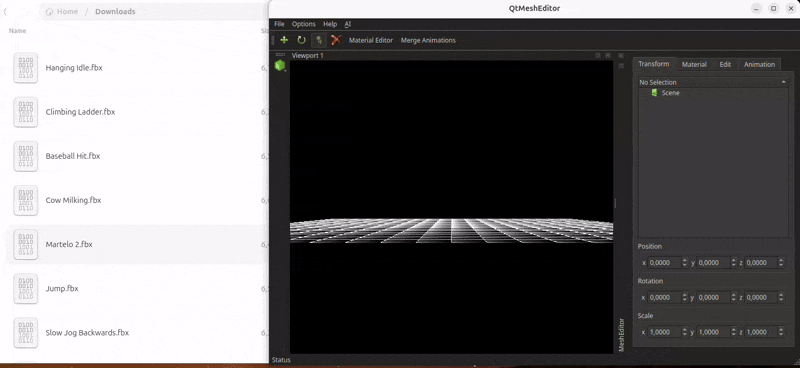Open the Help menu
800x368 pixels.
click(330, 24)
